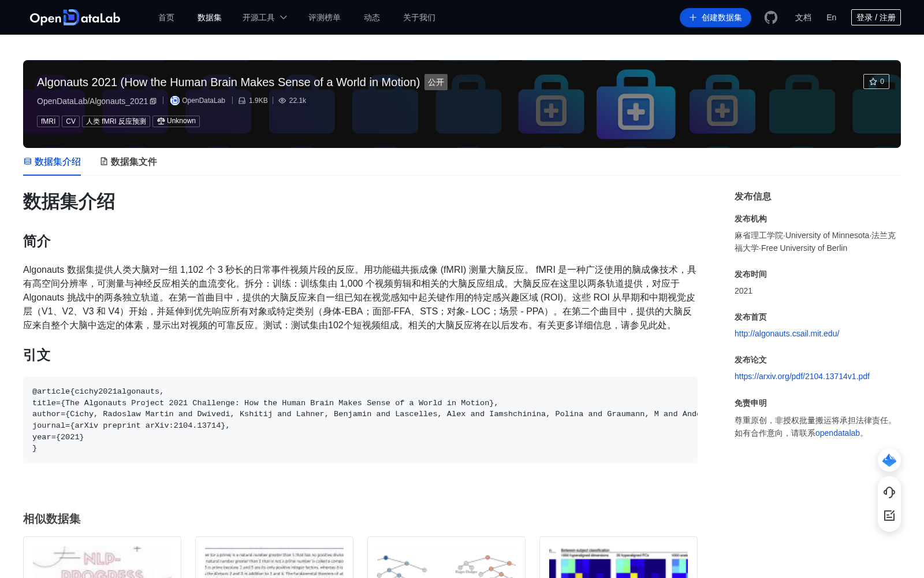Expand the 开源工具 dropdown menu
This screenshot has height=578, width=924.
(x=264, y=17)
